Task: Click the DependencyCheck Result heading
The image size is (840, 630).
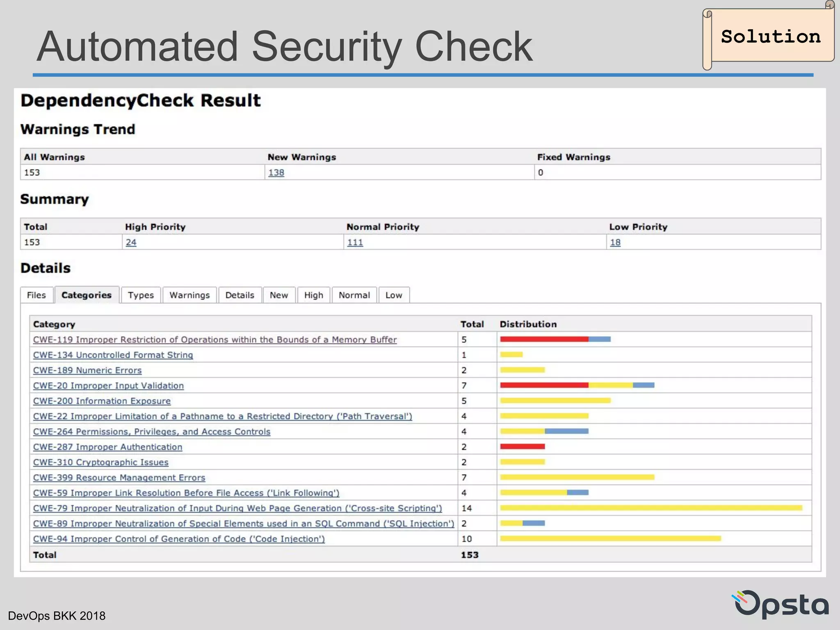Action: (x=141, y=100)
